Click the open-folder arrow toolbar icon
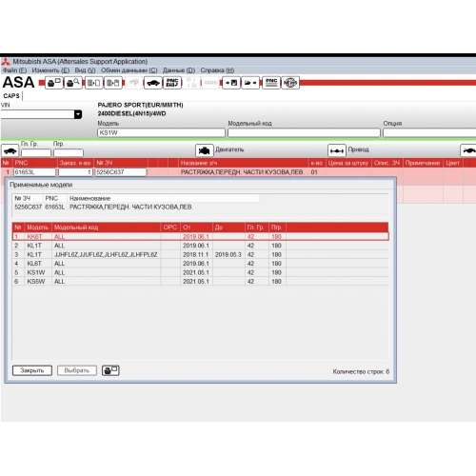 click(x=250, y=83)
